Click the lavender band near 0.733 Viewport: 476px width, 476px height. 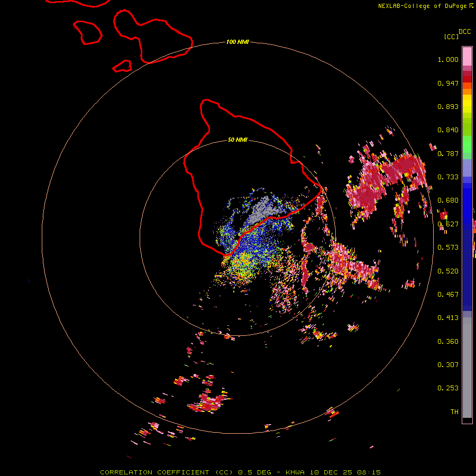point(467,168)
